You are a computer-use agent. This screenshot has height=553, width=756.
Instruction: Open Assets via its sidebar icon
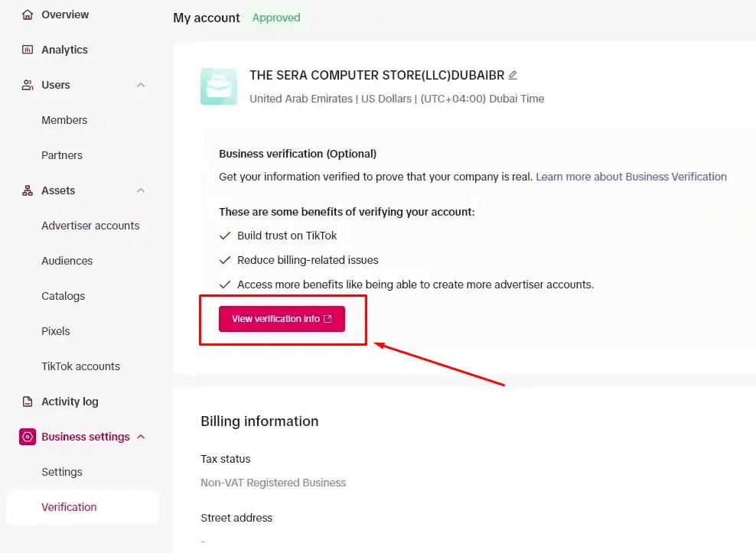click(x=27, y=190)
